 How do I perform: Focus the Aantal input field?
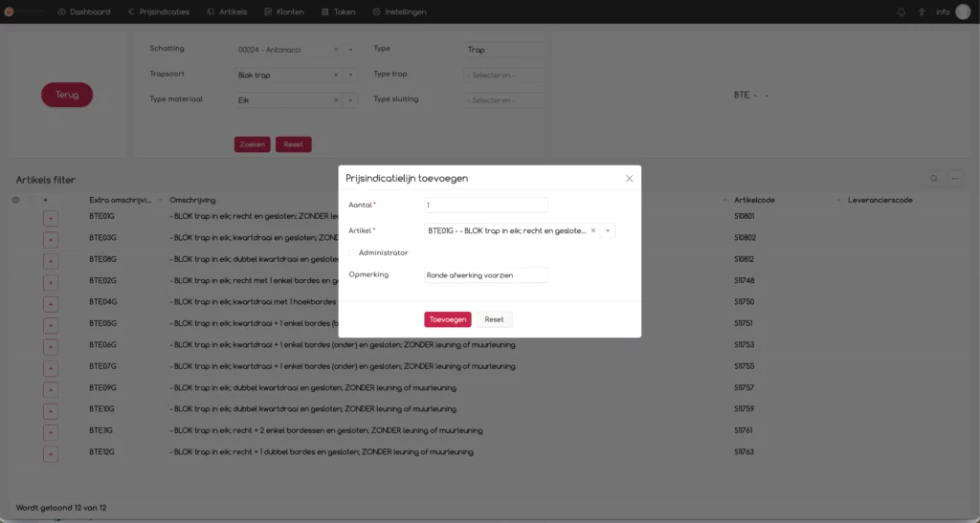pos(485,206)
